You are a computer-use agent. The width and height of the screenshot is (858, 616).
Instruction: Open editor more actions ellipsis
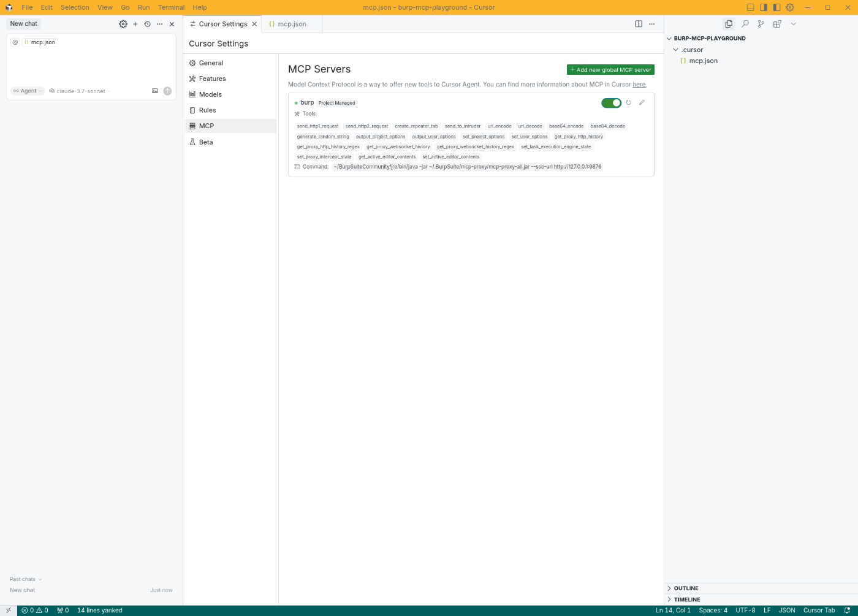click(x=651, y=24)
